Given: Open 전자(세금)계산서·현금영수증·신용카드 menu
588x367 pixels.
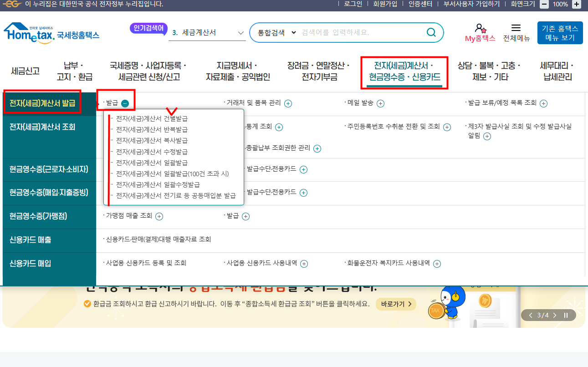Looking at the screenshot, I should 404,72.
